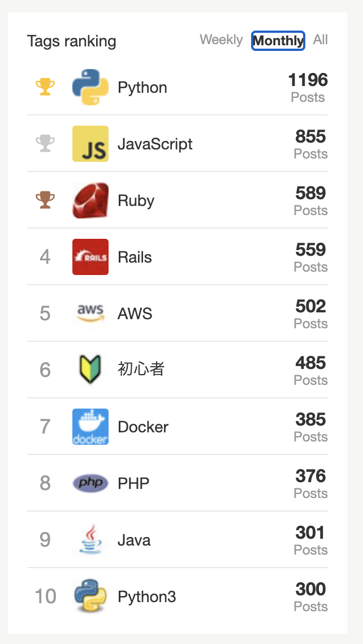Viewport: 363px width, 644px height.
Task: Click the PHP oval logo icon
Action: 90,483
